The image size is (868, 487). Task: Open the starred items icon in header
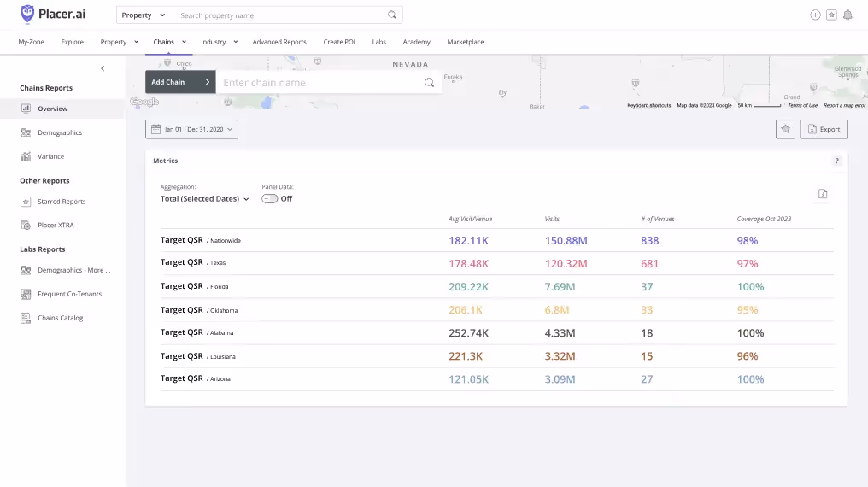point(831,15)
